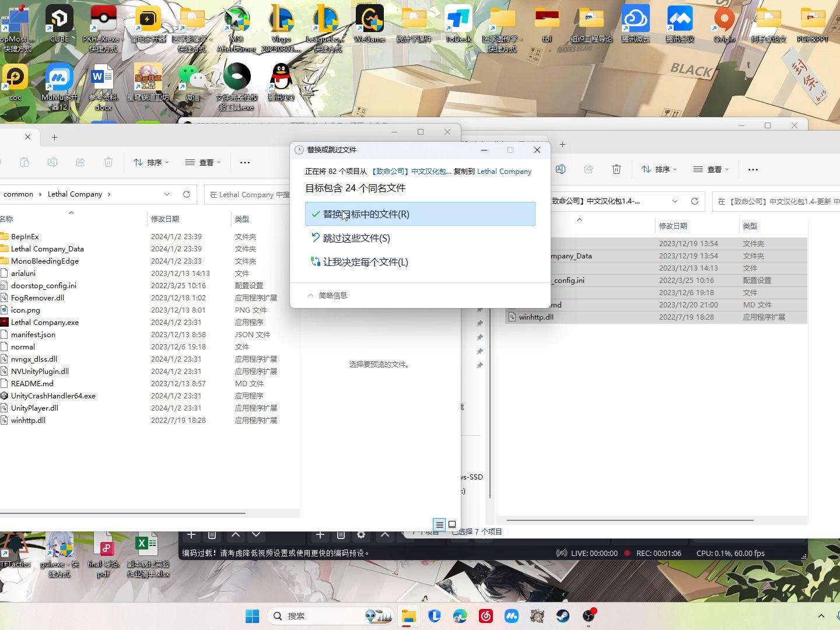Open 查看 dropdown in left Explorer window

tap(203, 162)
